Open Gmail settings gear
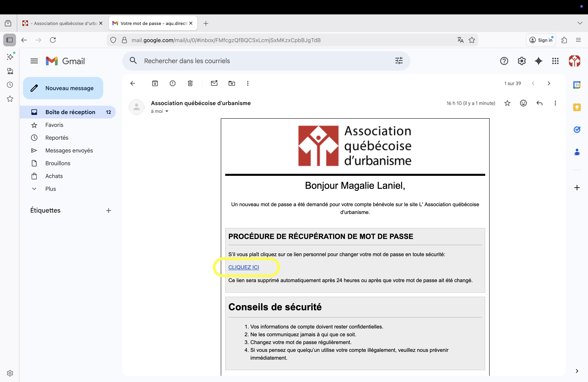This screenshot has width=588, height=382. tap(522, 61)
